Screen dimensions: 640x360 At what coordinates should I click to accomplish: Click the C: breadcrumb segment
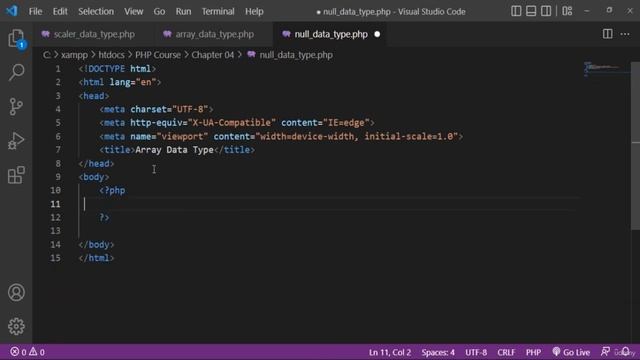47,55
